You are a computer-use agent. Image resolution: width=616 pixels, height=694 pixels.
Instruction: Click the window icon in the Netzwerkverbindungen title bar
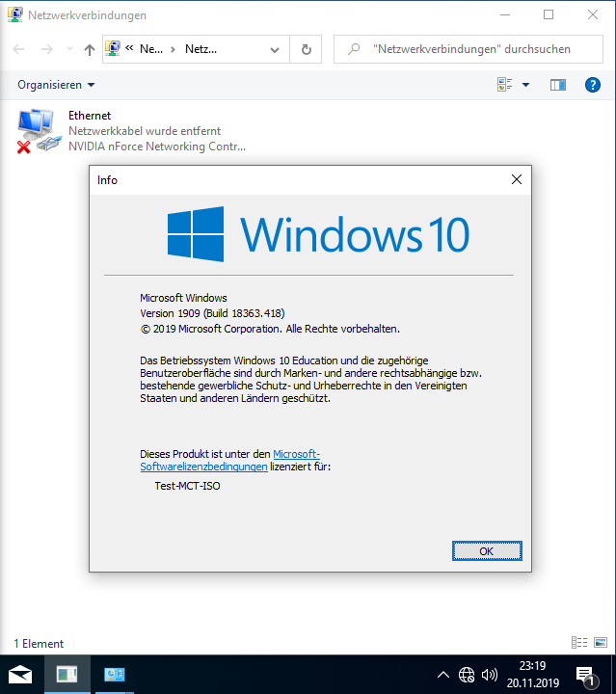[15, 14]
